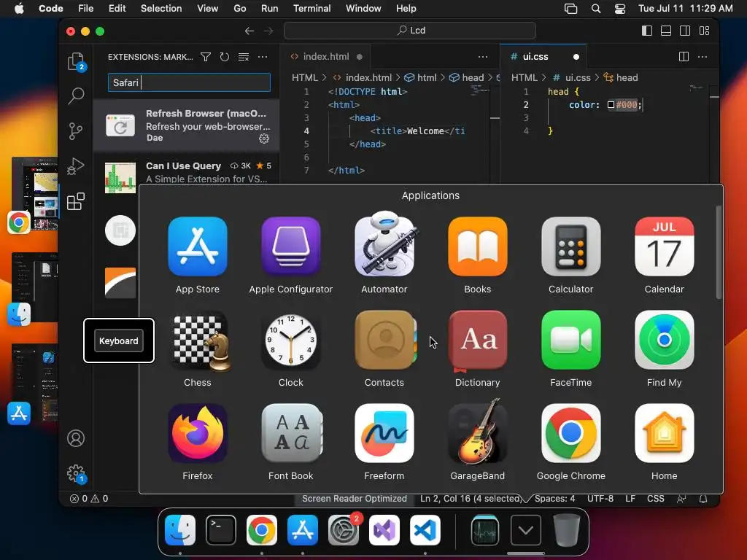Refresh the extensions list

click(225, 57)
